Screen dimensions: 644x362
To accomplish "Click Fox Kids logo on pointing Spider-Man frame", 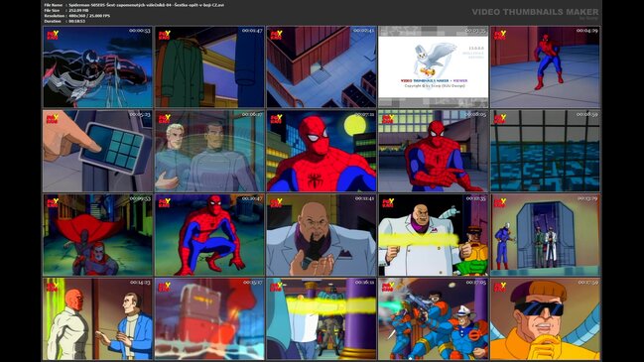I will click(388, 119).
